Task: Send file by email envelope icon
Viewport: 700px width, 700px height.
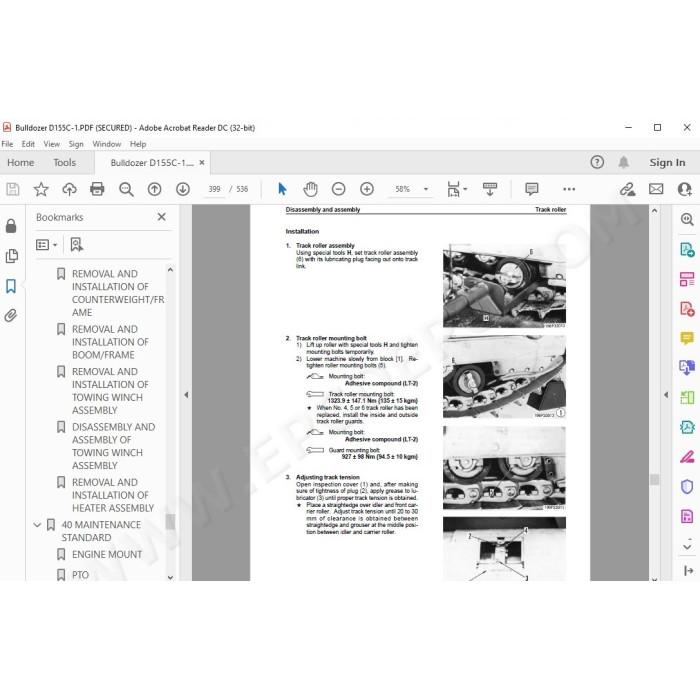Action: [656, 189]
